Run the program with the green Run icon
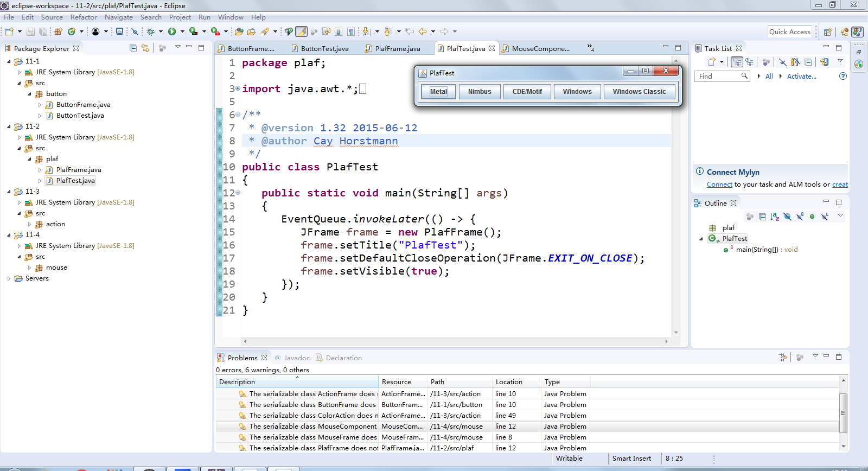 [172, 31]
